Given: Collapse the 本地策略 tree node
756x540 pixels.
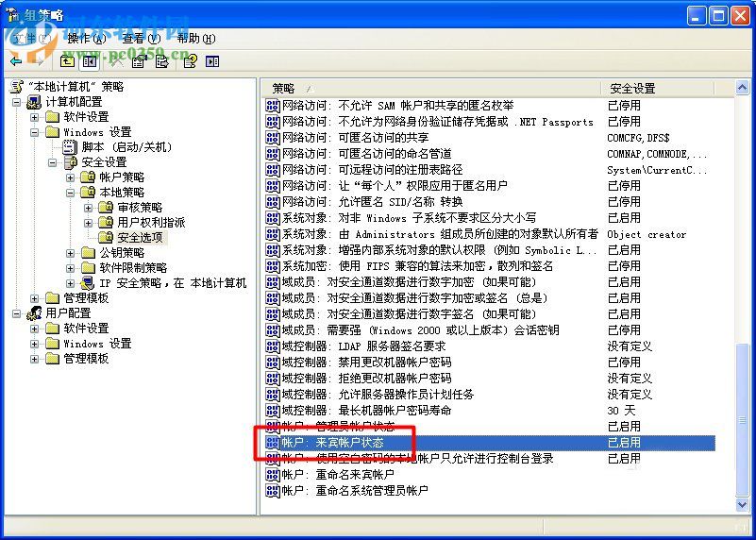Looking at the screenshot, I should click(x=71, y=193).
